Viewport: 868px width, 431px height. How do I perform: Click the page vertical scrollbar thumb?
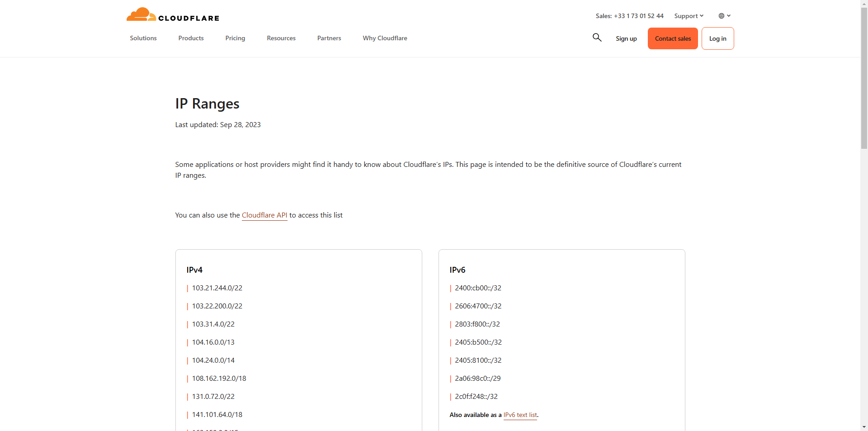pos(864,77)
